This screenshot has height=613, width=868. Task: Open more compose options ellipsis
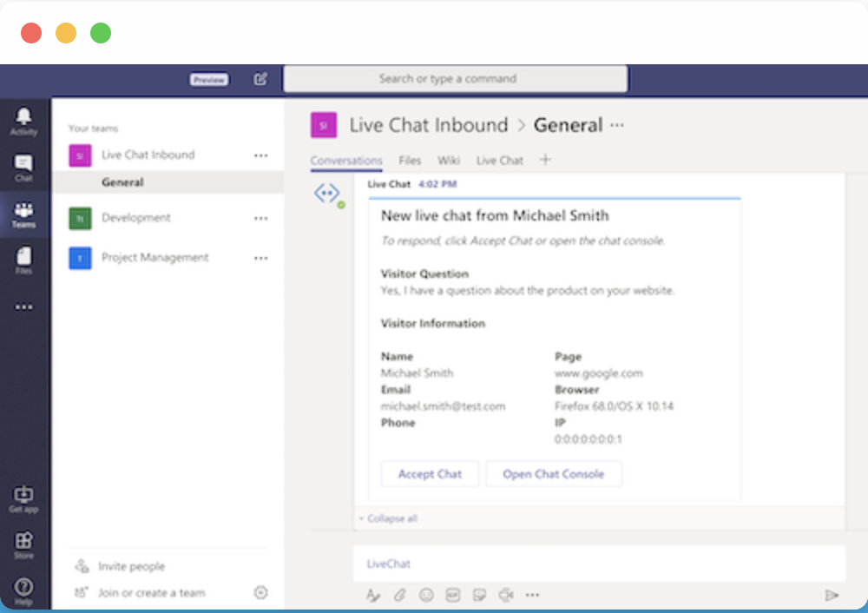tap(533, 596)
